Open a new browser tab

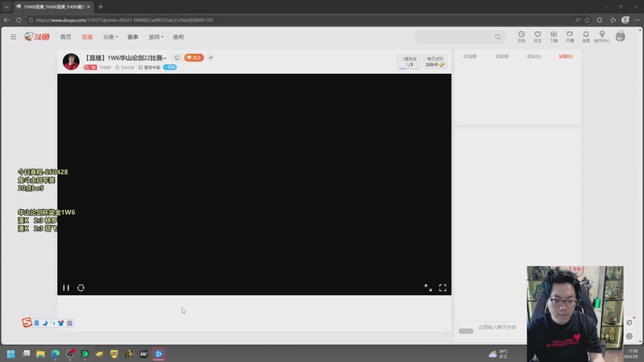click(x=101, y=6)
